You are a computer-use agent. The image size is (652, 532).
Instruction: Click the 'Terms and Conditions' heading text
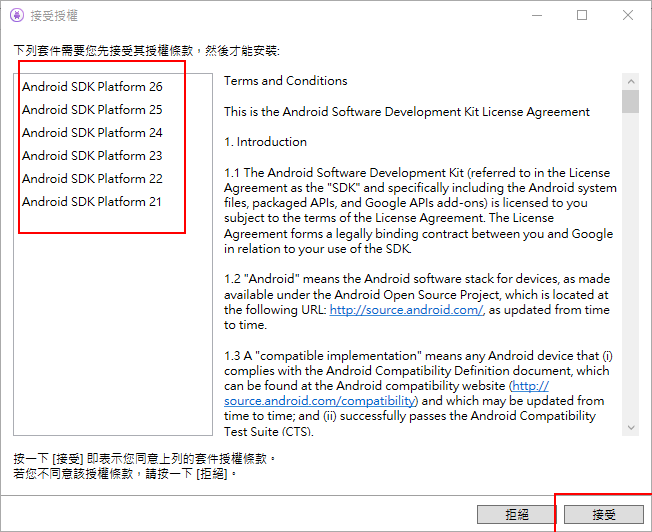pos(286,81)
